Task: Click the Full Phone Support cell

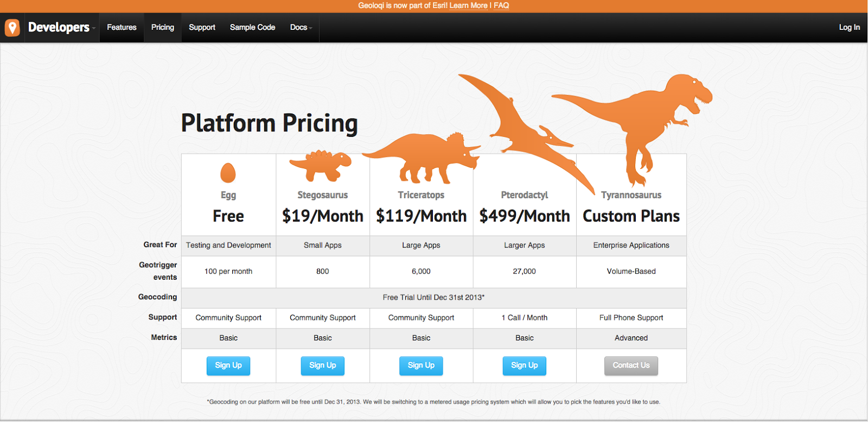Action: [x=631, y=318]
